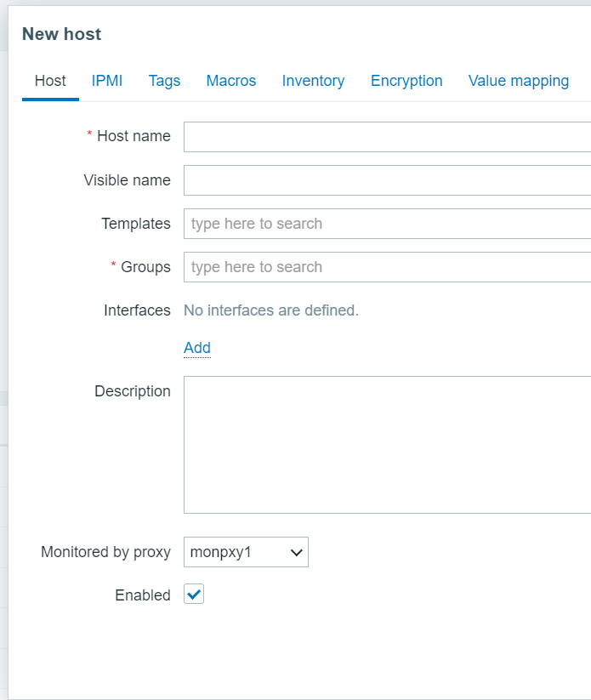Open the IPMI tab

click(106, 81)
